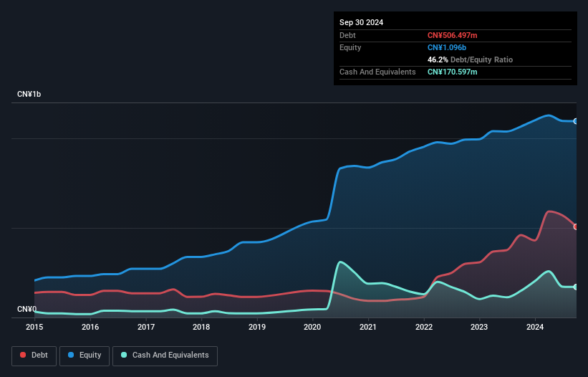
Task: Click the CN¥0 y-axis label
Action: (x=26, y=309)
